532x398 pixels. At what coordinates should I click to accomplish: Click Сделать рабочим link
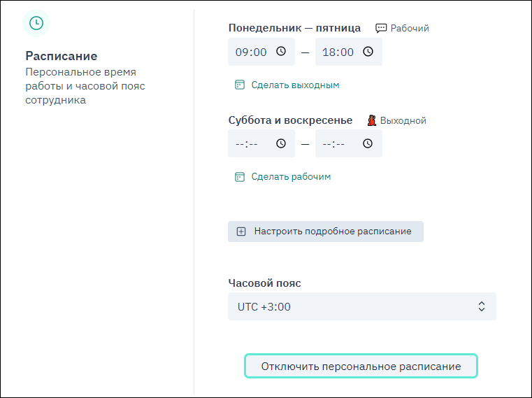291,176
